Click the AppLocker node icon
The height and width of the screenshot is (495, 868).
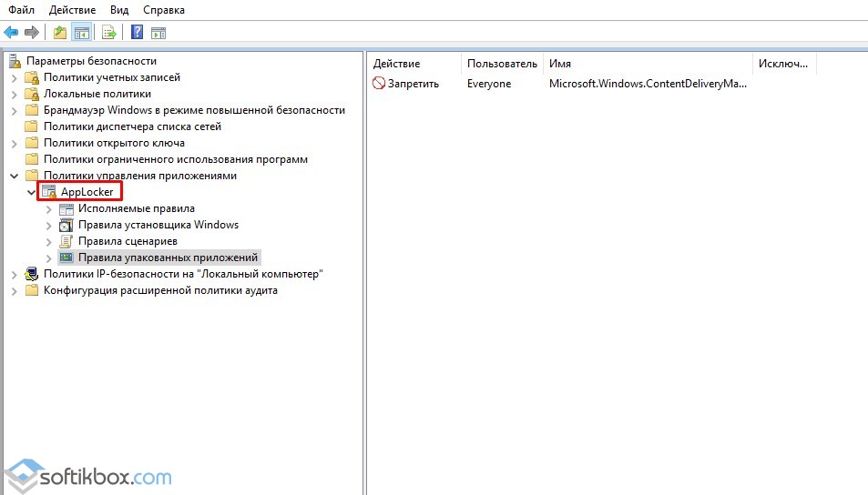(x=49, y=192)
